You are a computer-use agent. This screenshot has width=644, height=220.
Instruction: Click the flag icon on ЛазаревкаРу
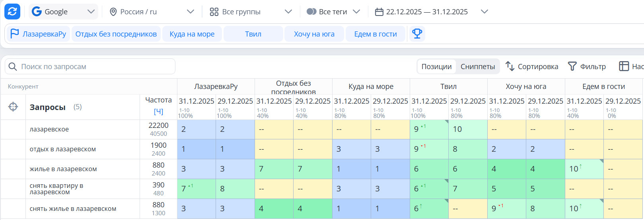(15, 34)
